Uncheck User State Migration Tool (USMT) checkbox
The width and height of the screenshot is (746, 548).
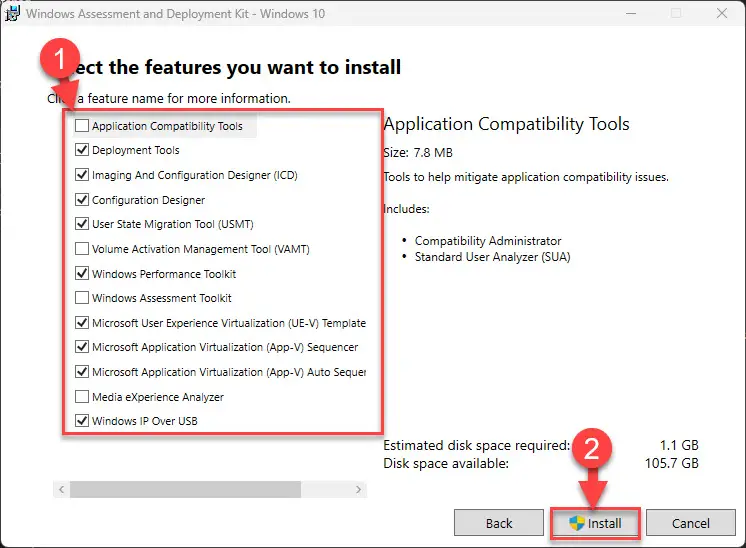coord(82,224)
